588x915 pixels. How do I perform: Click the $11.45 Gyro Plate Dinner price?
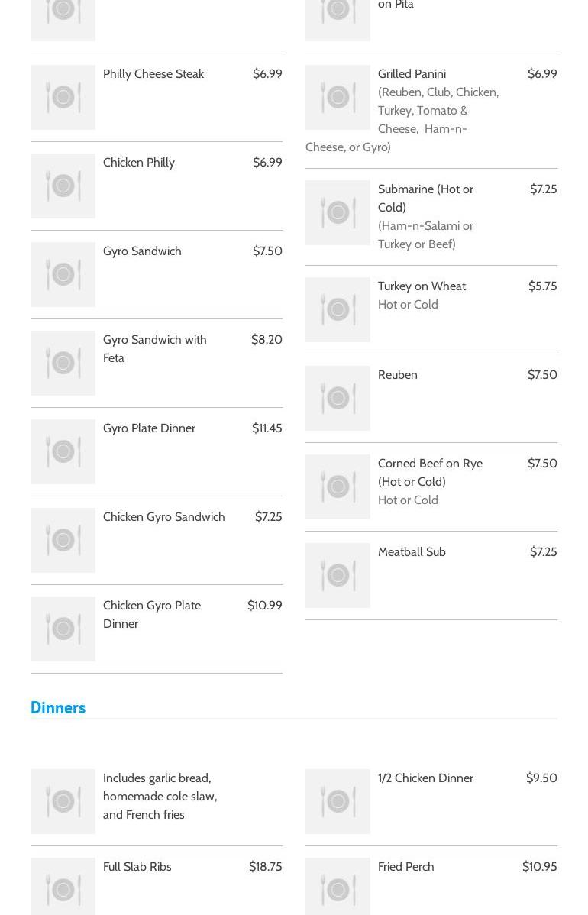pos(267,428)
